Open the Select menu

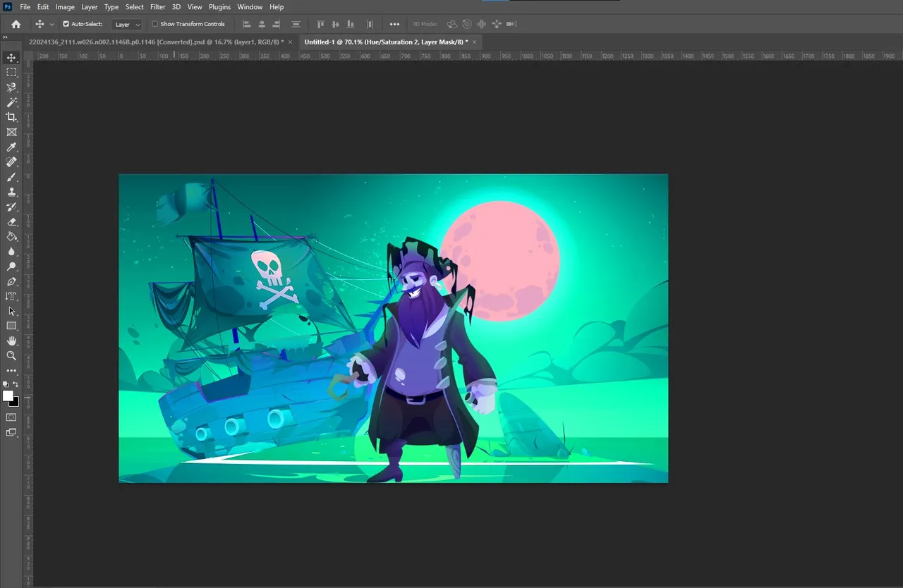pyautogui.click(x=135, y=7)
